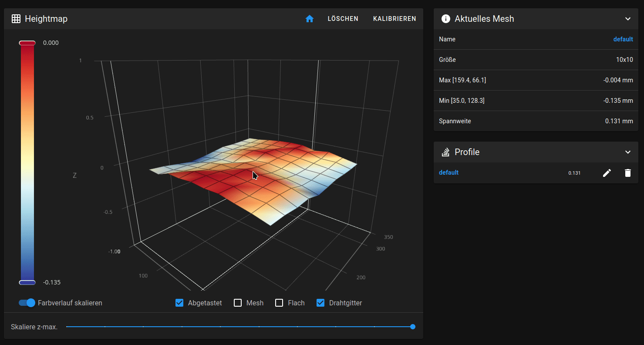Viewport: 644px width, 345px height.
Task: Click the Z axis label on the plot
Action: coord(74,176)
